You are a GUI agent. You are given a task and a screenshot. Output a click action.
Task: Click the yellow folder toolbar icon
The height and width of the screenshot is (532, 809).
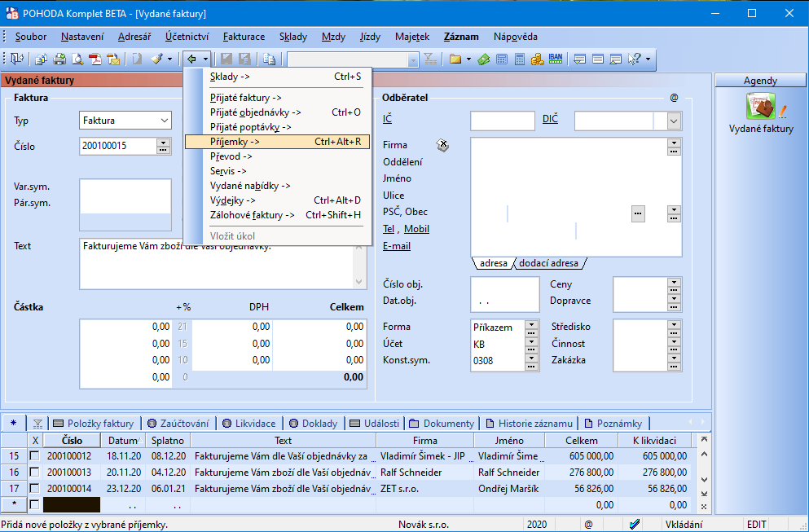[x=455, y=59]
